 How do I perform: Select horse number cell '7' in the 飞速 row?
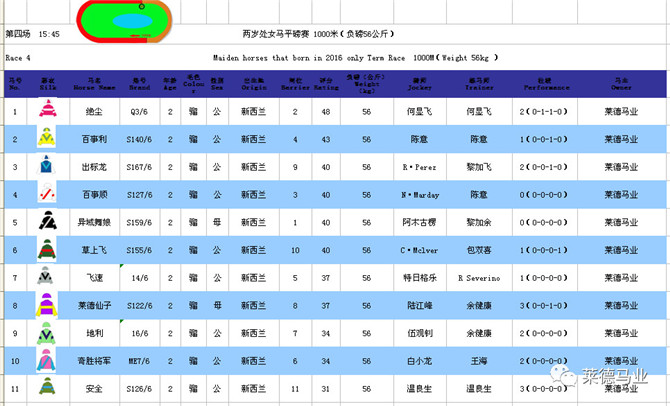click(15, 278)
